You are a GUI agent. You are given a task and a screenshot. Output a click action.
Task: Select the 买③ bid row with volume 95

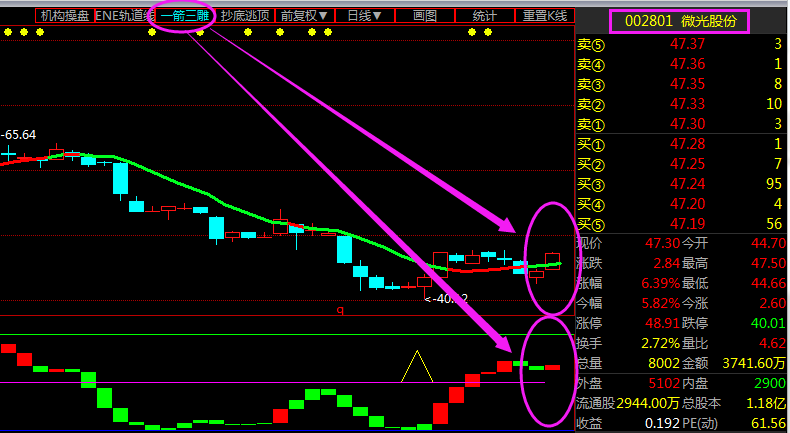click(x=680, y=184)
